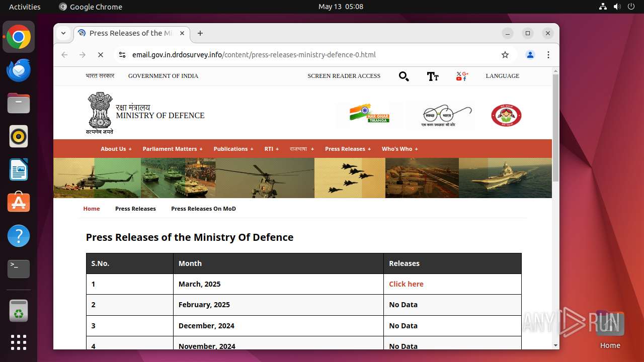This screenshot has height=362, width=644.
Task: Click the भारत सरकार link
Action: [x=100, y=76]
